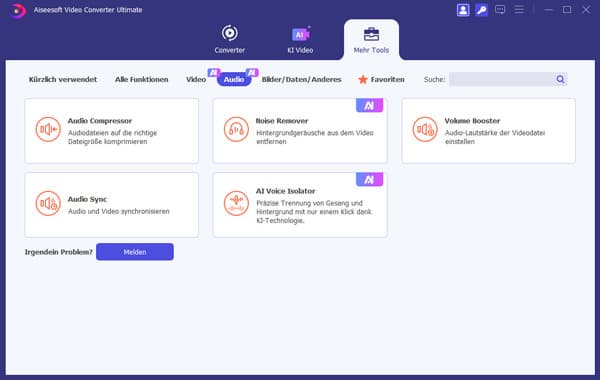Click the Noise Remover title
Screen dimensions: 600x380
282,121
